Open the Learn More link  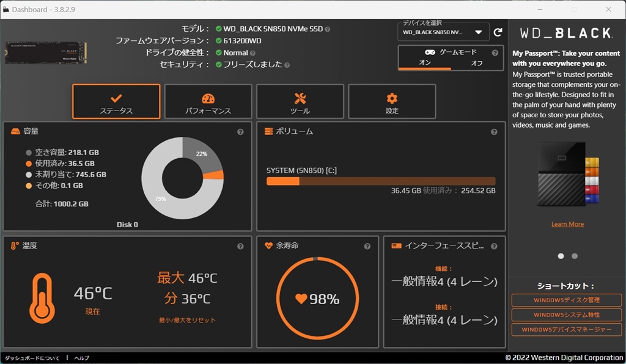567,224
